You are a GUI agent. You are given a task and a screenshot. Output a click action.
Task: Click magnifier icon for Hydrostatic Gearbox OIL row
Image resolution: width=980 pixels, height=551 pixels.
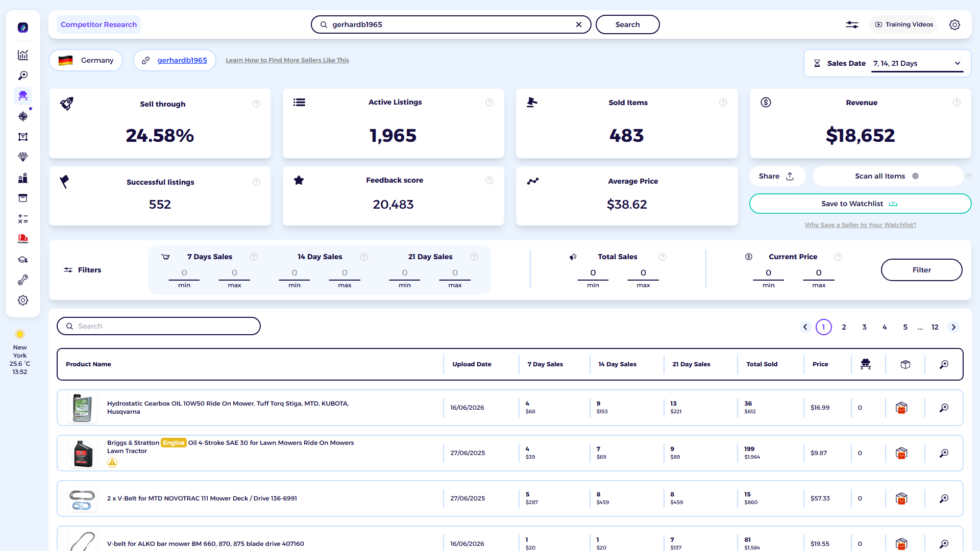[x=944, y=408]
